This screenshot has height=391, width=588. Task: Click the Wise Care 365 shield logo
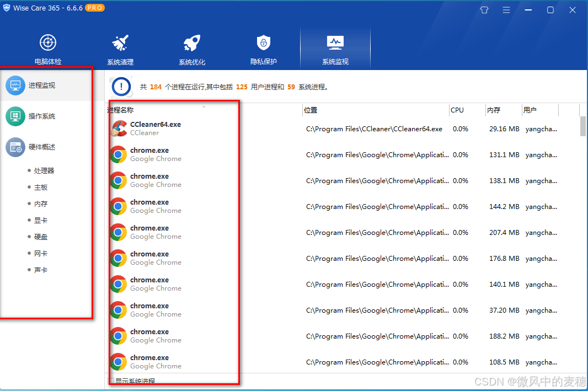[7, 8]
